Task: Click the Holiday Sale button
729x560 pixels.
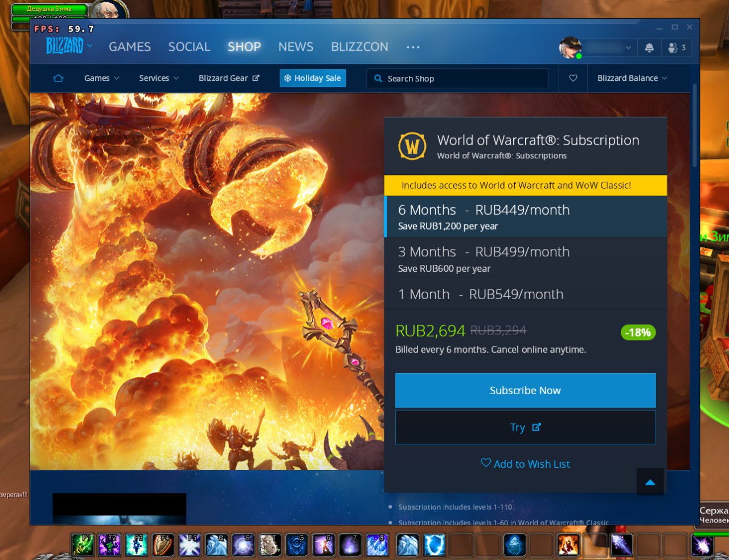Action: 313,78
